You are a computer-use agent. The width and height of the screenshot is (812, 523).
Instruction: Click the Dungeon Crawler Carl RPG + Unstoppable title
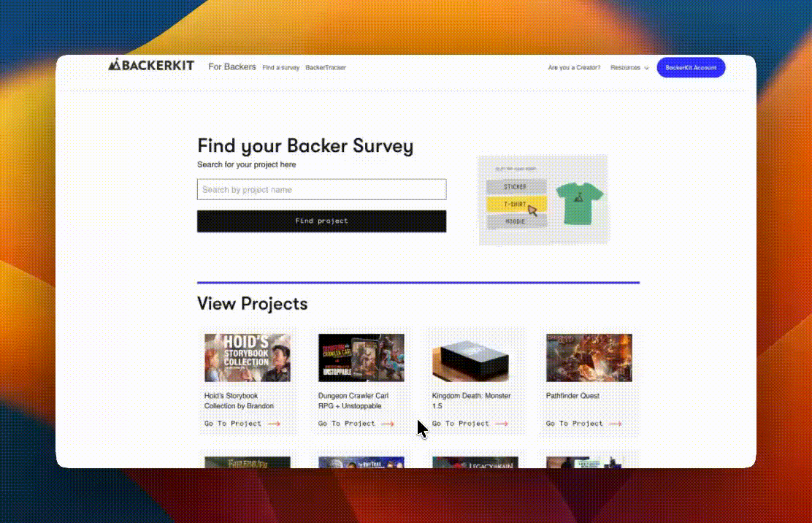(353, 401)
